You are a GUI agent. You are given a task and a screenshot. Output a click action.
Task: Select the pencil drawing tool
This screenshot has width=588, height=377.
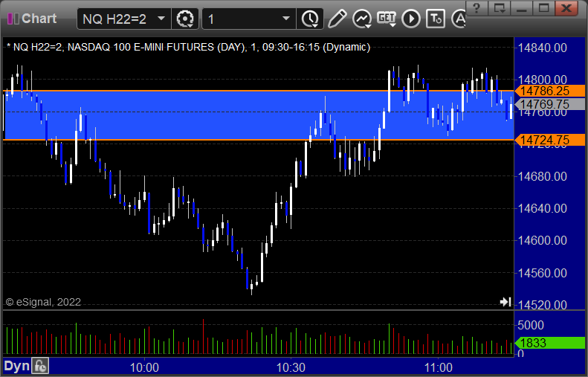pos(337,19)
